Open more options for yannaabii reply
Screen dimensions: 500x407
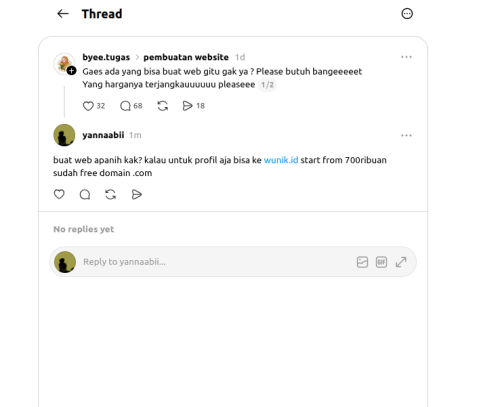tap(406, 135)
